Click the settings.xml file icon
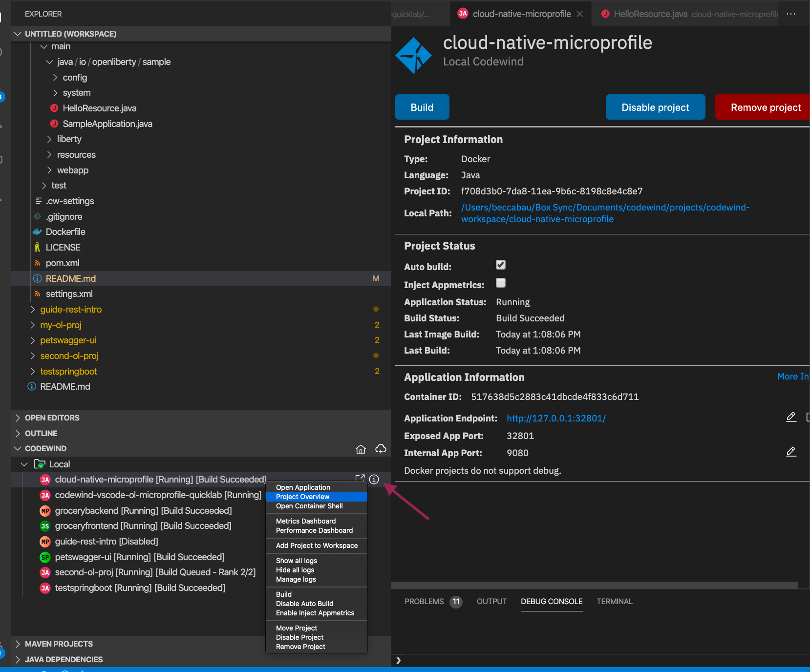The width and height of the screenshot is (810, 672). click(37, 294)
